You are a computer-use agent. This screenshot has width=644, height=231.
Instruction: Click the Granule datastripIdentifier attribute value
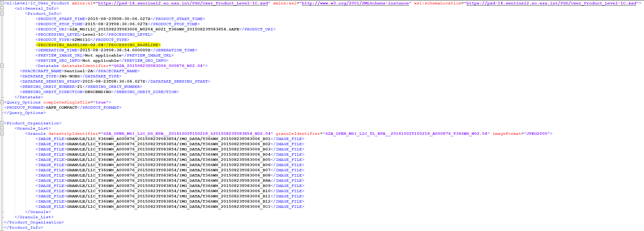(187, 134)
